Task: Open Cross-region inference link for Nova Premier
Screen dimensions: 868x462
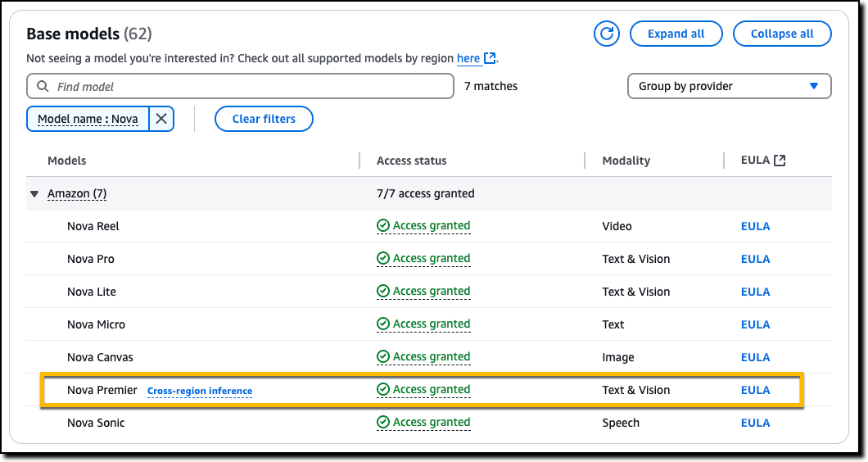Action: coord(200,391)
